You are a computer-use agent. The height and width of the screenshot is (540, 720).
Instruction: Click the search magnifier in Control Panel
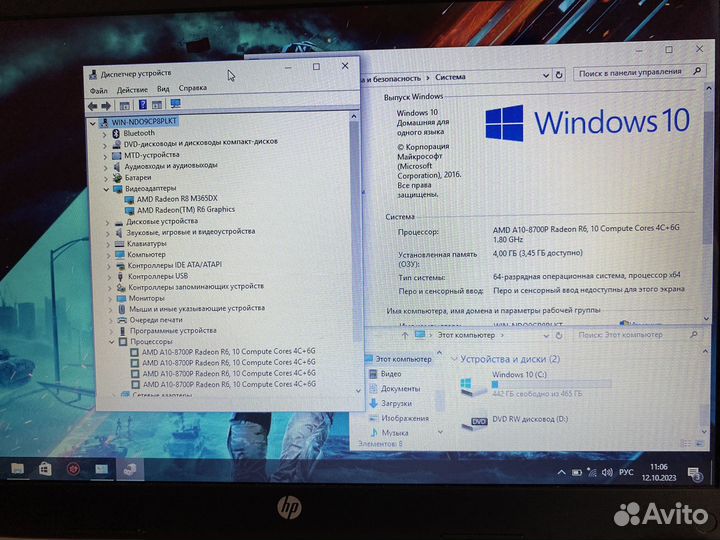click(698, 70)
